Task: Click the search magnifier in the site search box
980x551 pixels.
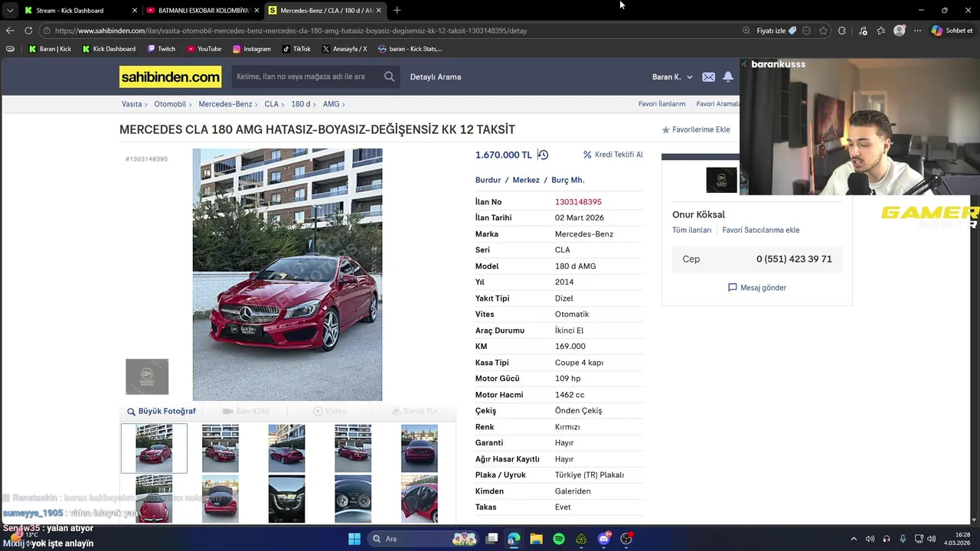Action: click(389, 77)
